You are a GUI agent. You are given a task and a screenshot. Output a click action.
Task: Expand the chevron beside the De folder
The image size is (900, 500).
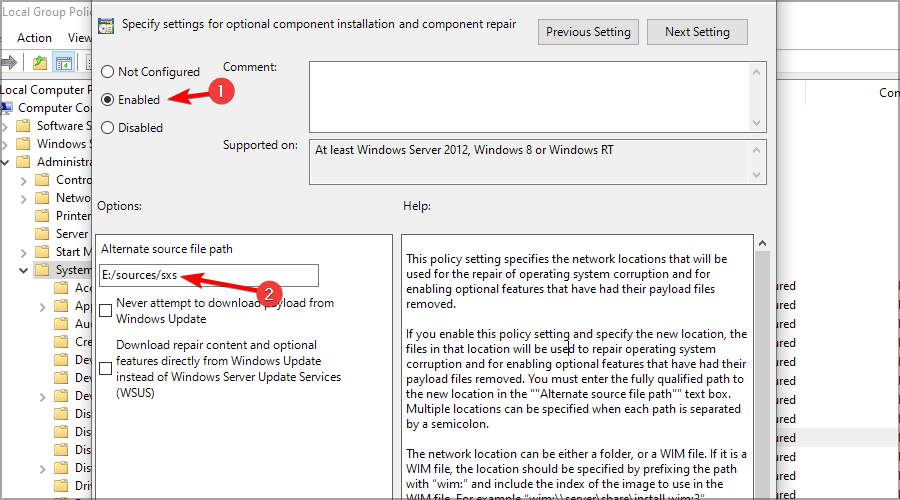(x=42, y=397)
